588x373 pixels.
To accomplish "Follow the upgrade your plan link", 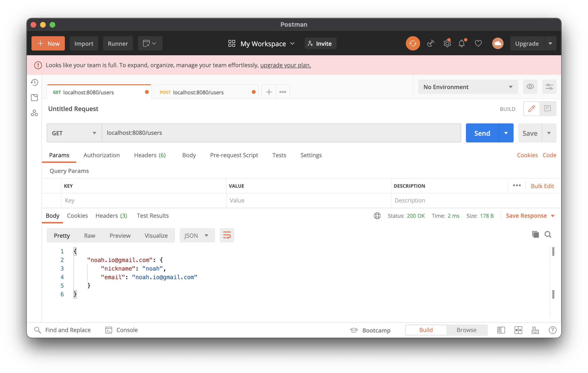I will (285, 65).
